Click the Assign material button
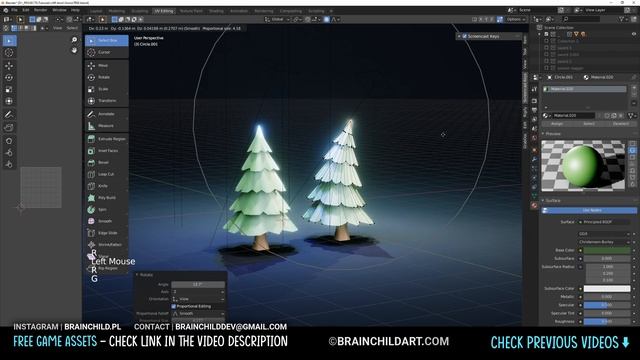The image size is (640, 360). click(557, 124)
